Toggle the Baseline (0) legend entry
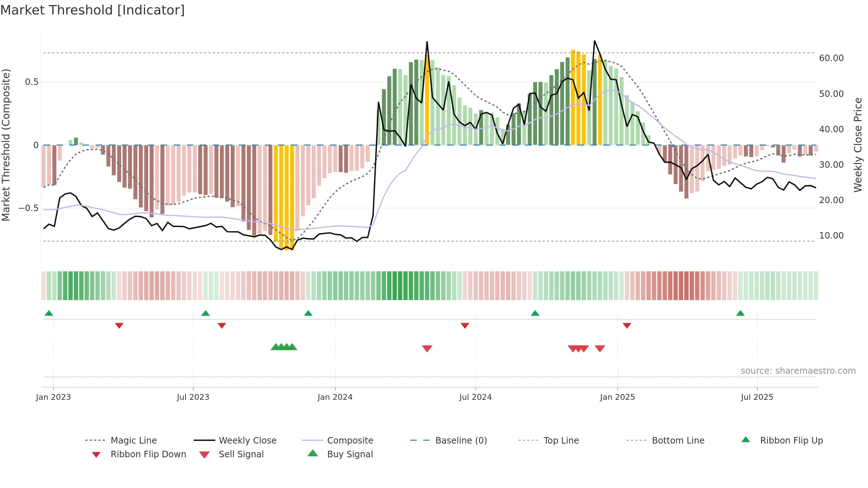 point(448,440)
